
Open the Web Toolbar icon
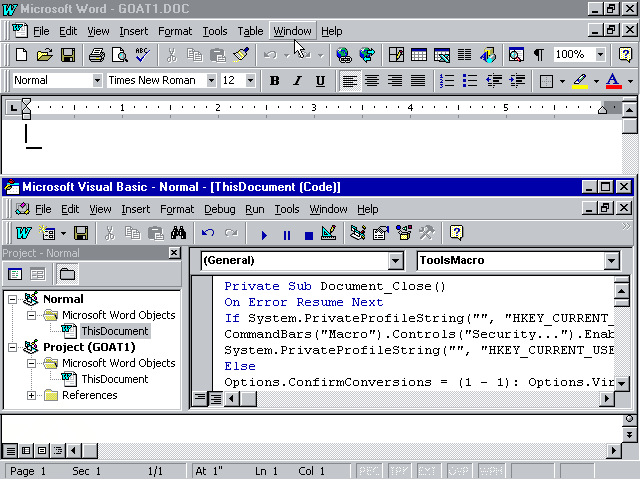(367, 54)
